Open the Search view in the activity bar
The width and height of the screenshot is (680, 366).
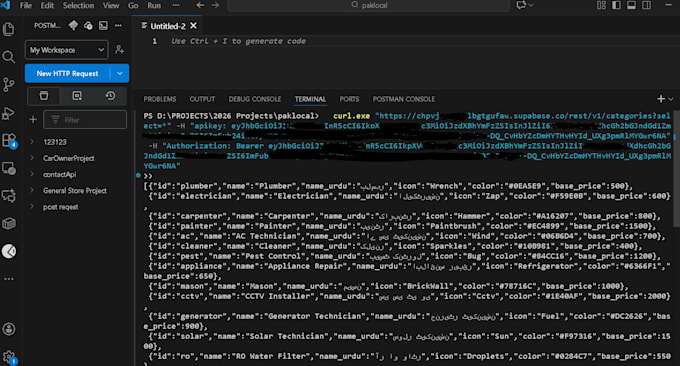point(8,57)
